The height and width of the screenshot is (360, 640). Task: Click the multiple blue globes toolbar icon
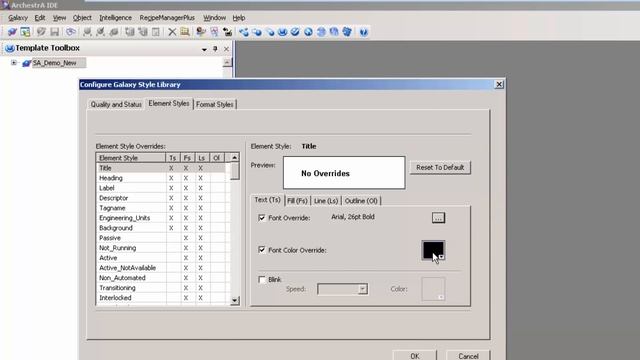coord(347,32)
